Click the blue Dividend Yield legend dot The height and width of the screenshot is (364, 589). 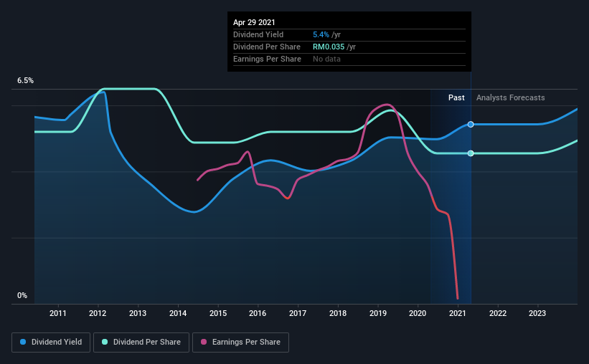coord(23,342)
